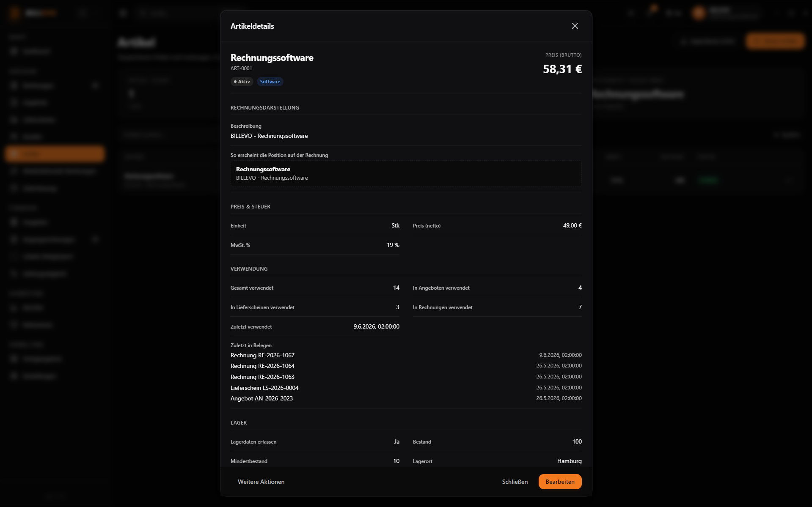Click the Artikeldetails dialog title

point(252,26)
